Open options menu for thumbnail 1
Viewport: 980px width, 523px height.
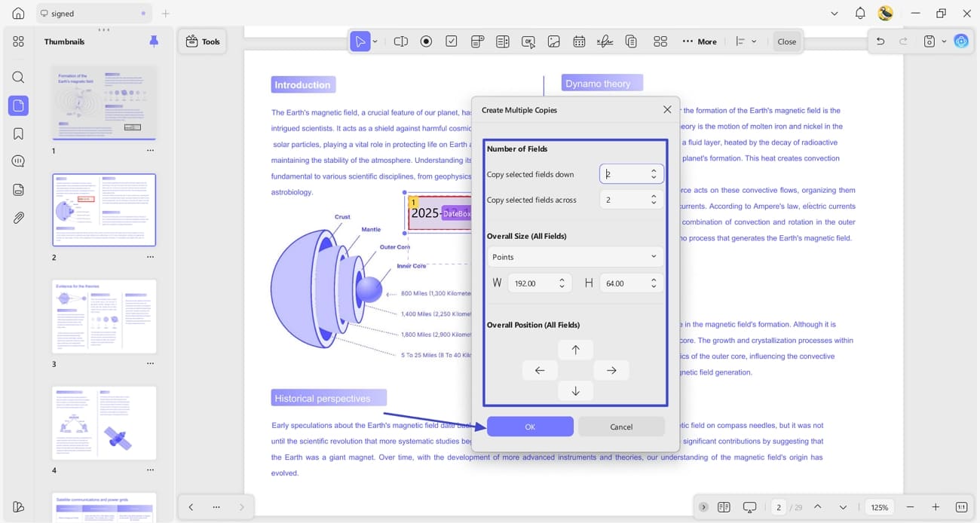pyautogui.click(x=150, y=151)
